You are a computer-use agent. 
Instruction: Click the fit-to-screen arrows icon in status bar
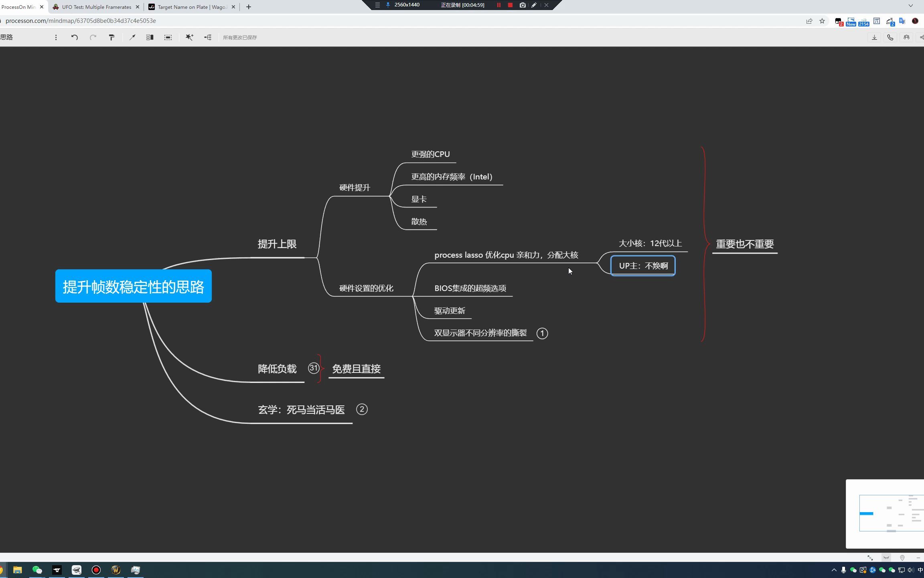point(870,558)
